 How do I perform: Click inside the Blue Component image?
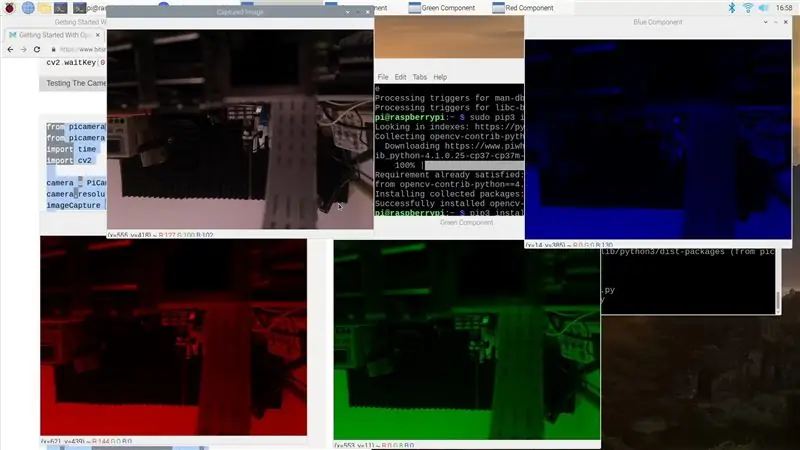click(x=658, y=139)
